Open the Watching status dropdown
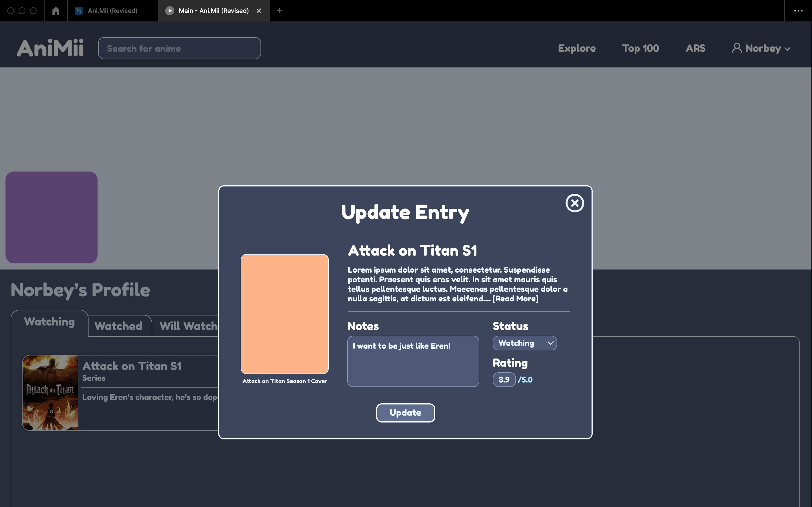Viewport: 812px width, 507px height. click(x=524, y=343)
